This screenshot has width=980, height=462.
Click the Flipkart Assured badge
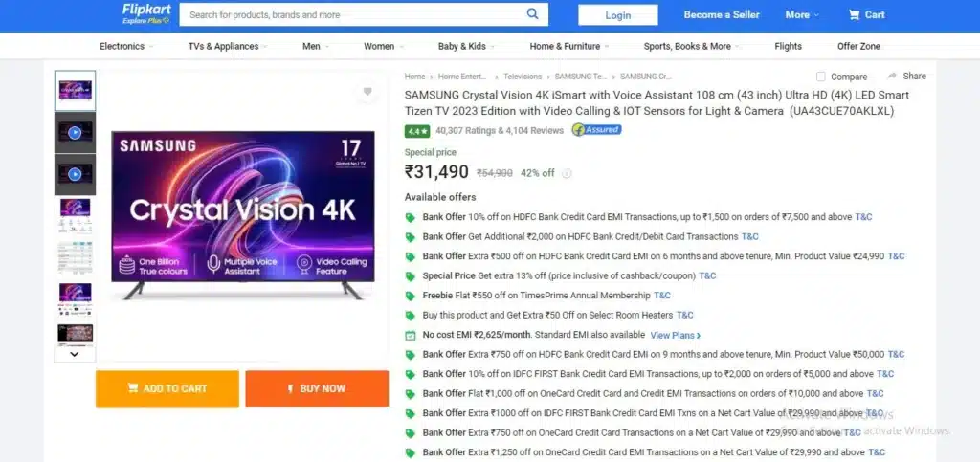[597, 130]
